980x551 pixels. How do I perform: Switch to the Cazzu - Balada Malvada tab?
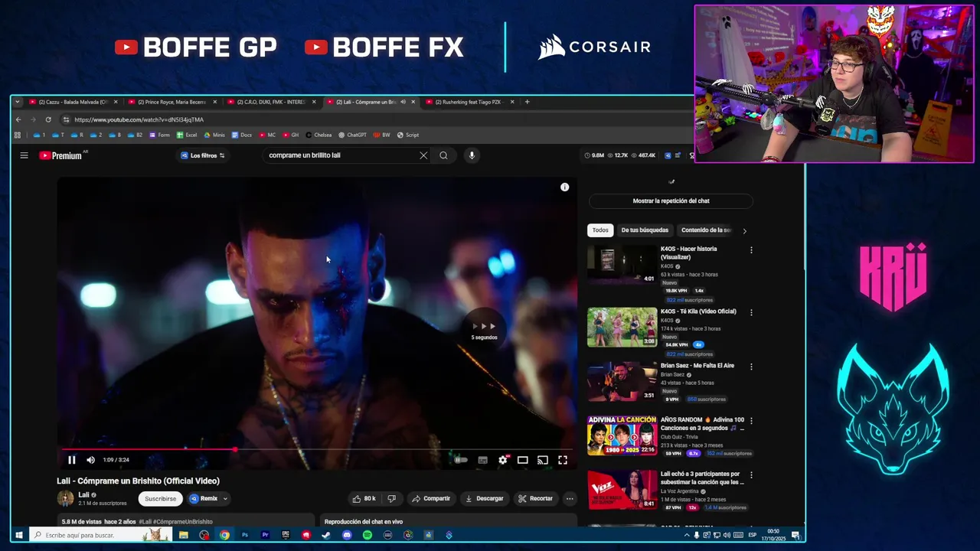[x=73, y=102]
